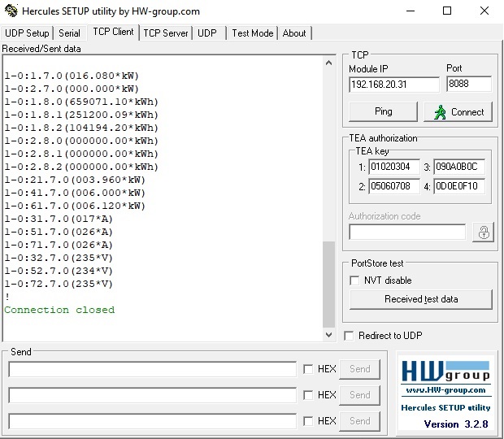Select the TCP Client tab
This screenshot has height=439, width=504.
point(113,32)
